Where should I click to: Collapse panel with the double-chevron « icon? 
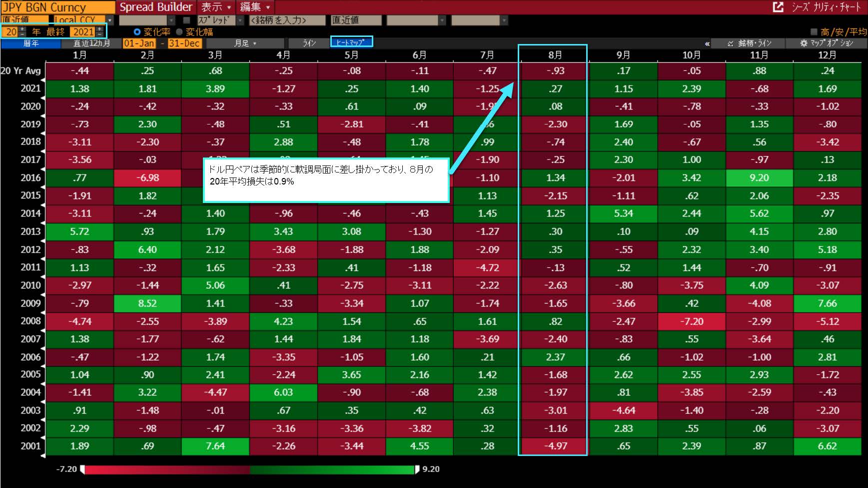707,43
